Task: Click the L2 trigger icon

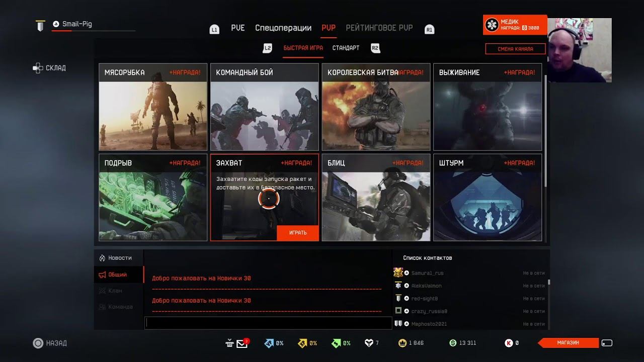Action: tap(268, 48)
